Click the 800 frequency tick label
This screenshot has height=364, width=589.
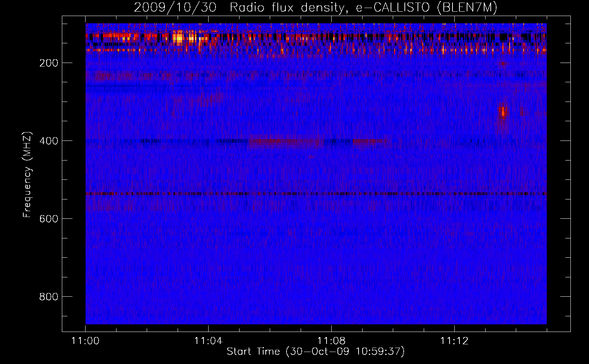point(49,297)
